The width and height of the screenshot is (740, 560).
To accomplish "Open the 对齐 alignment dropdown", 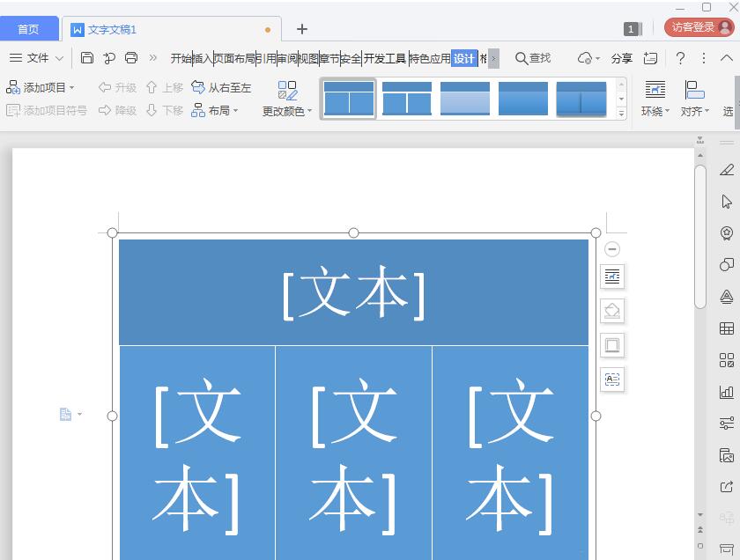I will click(x=695, y=97).
